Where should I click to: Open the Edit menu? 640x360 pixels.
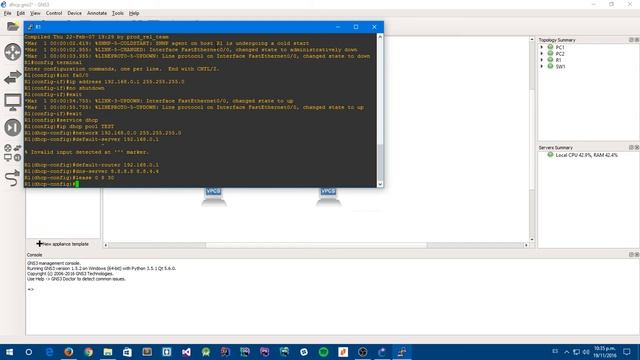pyautogui.click(x=21, y=13)
